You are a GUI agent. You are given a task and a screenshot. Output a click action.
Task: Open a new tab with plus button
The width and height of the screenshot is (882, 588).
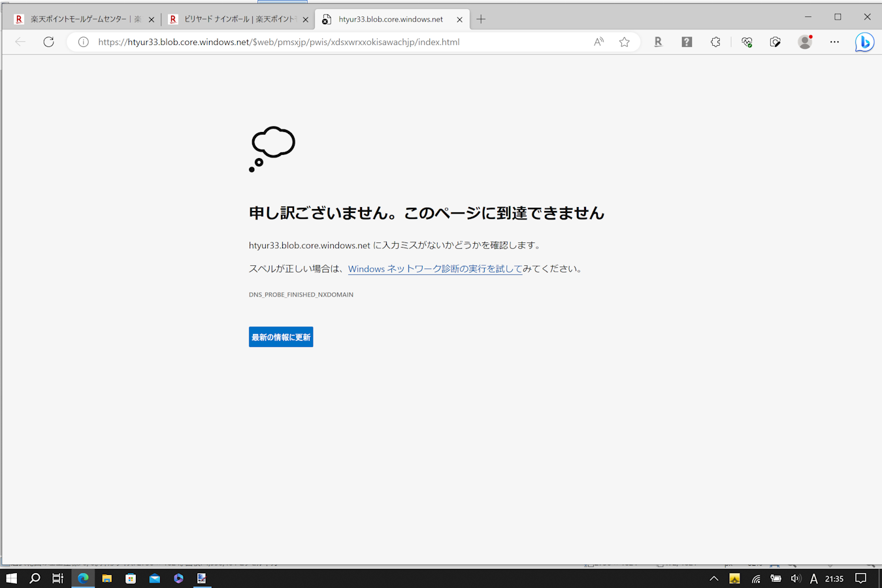tap(481, 19)
